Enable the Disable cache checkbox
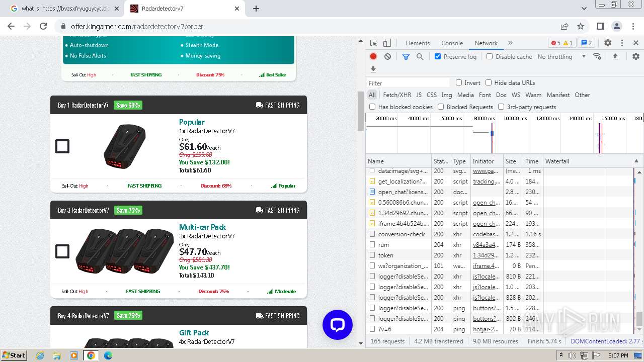The width and height of the screenshot is (644, 362). pos(490,56)
